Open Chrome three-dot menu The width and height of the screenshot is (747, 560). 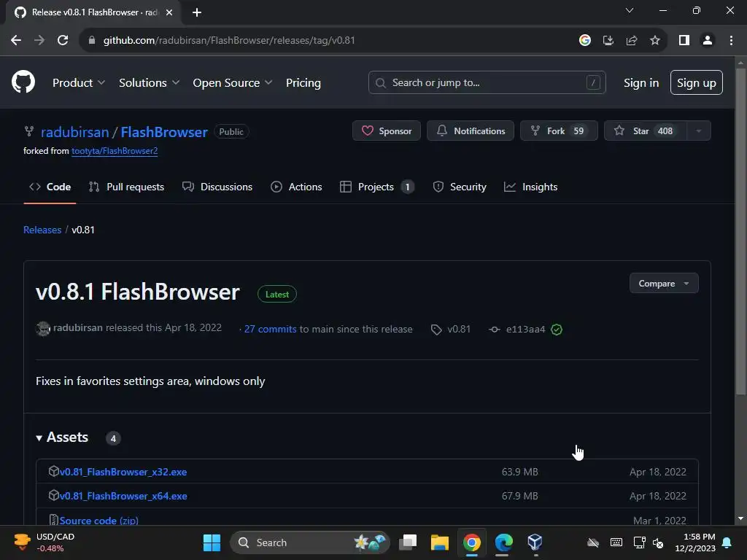[731, 41]
